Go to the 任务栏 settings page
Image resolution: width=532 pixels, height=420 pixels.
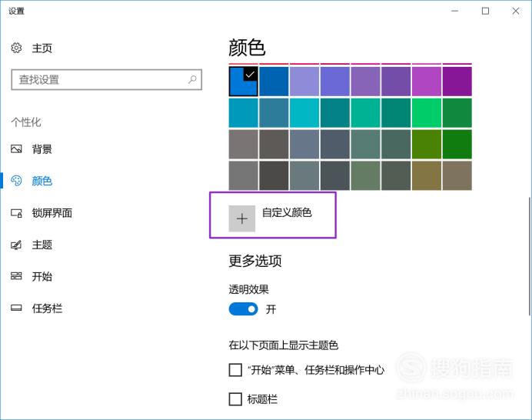47,308
